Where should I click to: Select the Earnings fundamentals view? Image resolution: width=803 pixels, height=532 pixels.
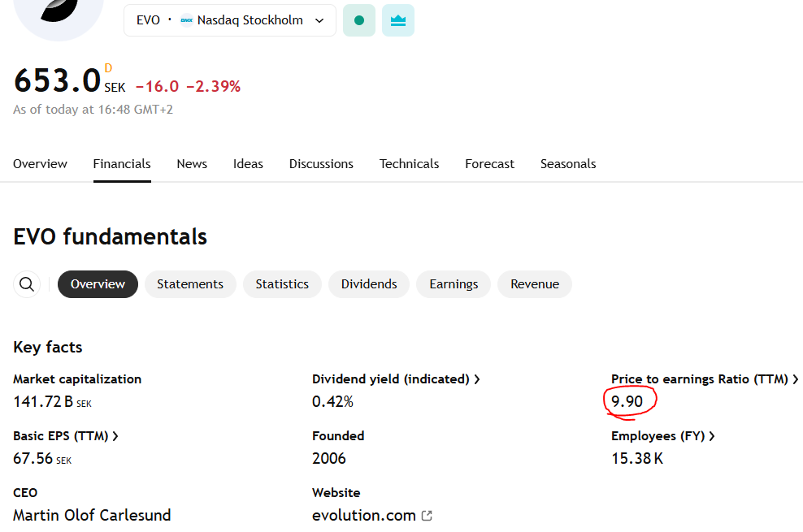tap(453, 283)
